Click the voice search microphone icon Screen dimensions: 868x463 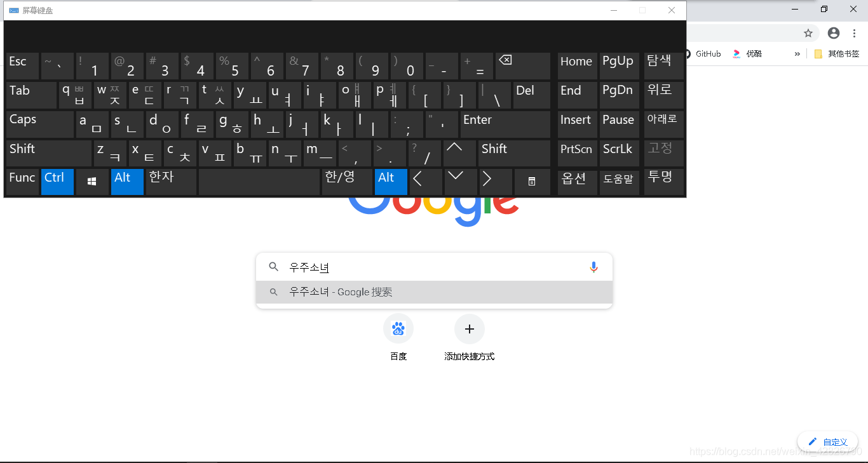(x=593, y=267)
